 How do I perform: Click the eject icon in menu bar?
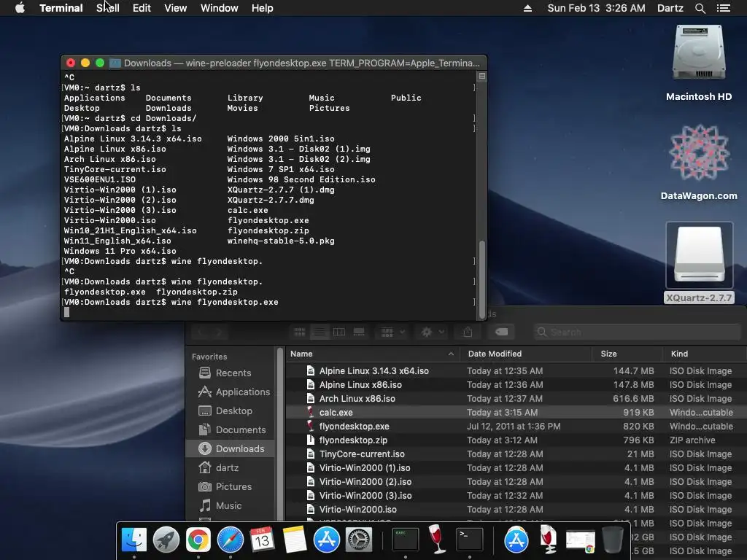click(x=527, y=8)
